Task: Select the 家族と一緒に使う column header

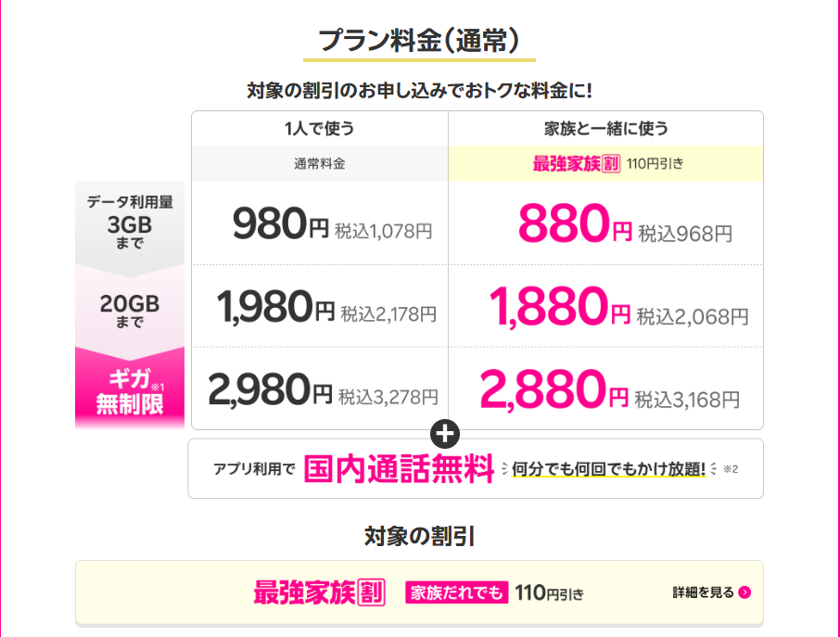Action: point(605,129)
